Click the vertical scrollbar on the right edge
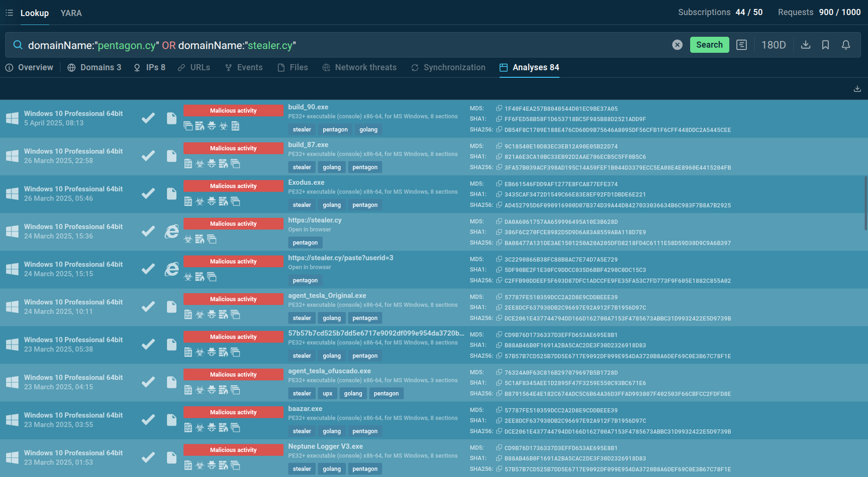Image resolution: width=868 pixels, height=477 pixels. point(865,203)
